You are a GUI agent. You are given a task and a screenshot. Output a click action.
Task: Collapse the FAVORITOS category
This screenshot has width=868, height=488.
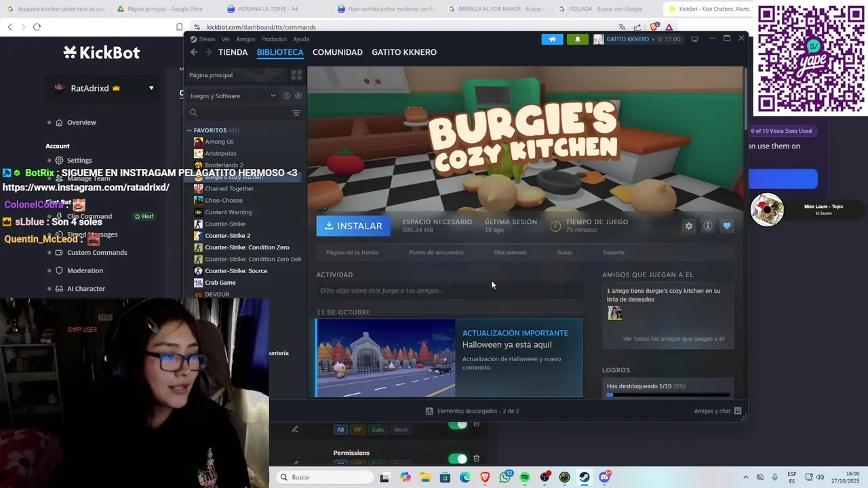click(190, 130)
